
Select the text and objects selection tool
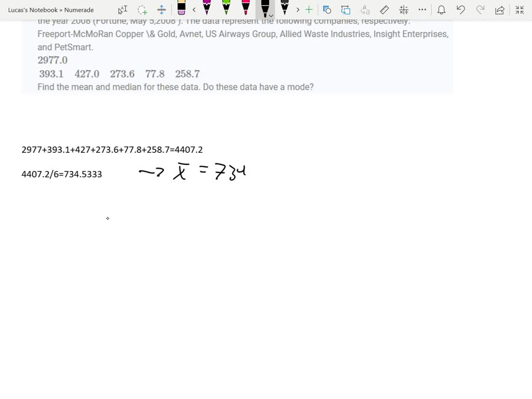click(123, 10)
